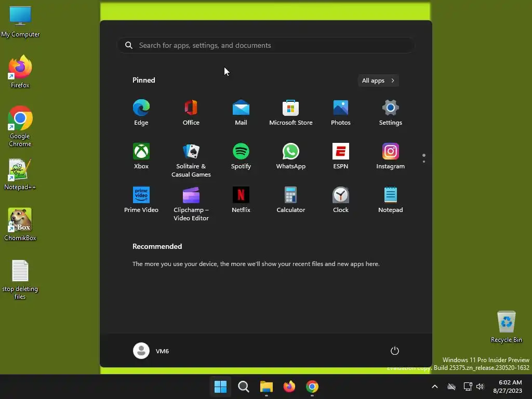Image resolution: width=532 pixels, height=399 pixels.
Task: Open WhatsApp
Action: point(291,156)
